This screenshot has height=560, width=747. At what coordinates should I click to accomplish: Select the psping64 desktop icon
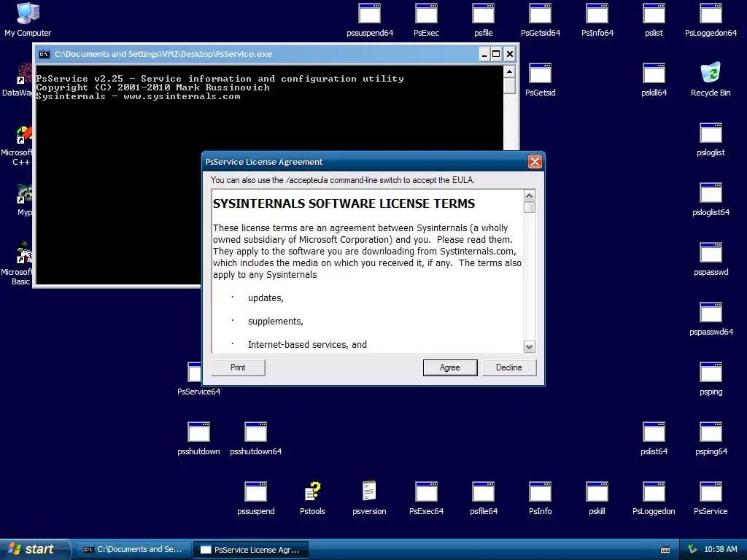(711, 439)
